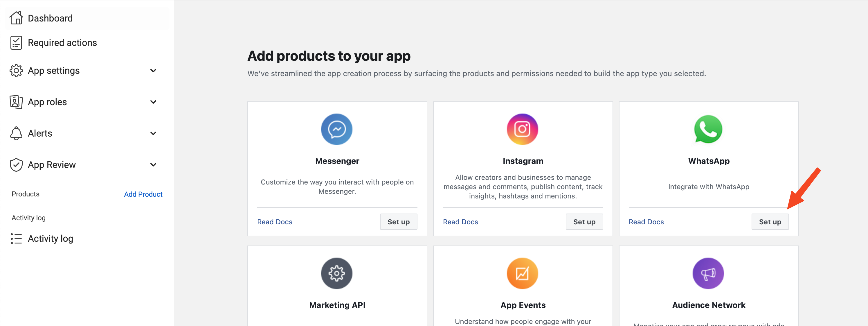Expand the App settings chevron
This screenshot has width=868, height=326.
[153, 71]
